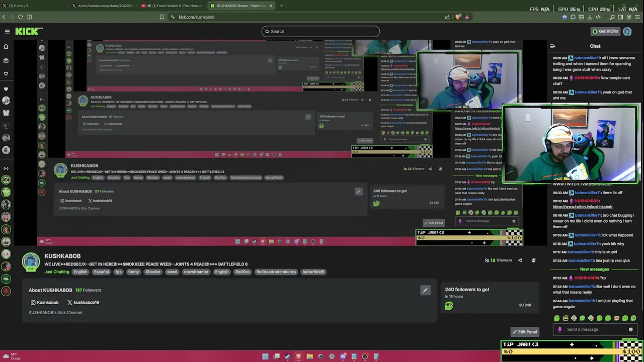Focus the Kick search field
This screenshot has height=362, width=644.
[320, 31]
